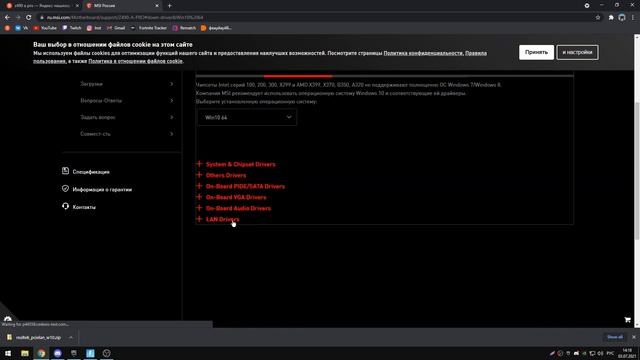Open the Windows Start menu

pyautogui.click(x=8, y=353)
